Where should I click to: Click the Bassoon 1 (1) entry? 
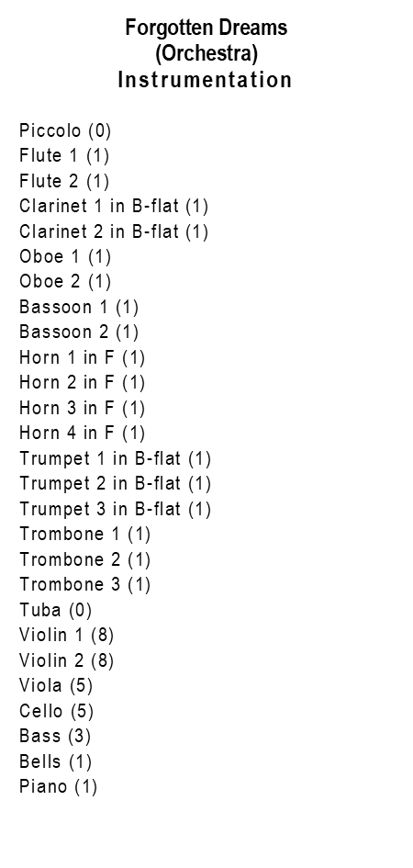(x=79, y=307)
